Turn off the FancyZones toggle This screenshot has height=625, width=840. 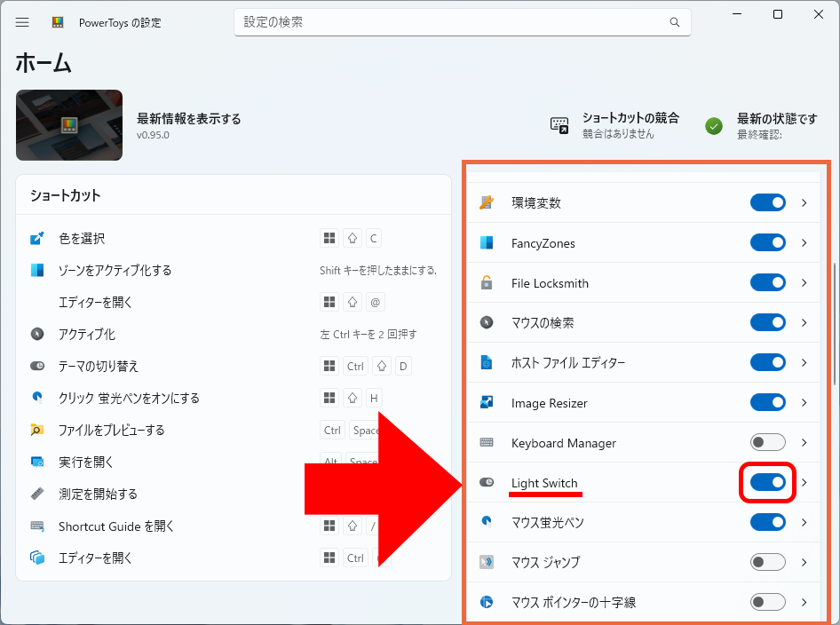(768, 242)
